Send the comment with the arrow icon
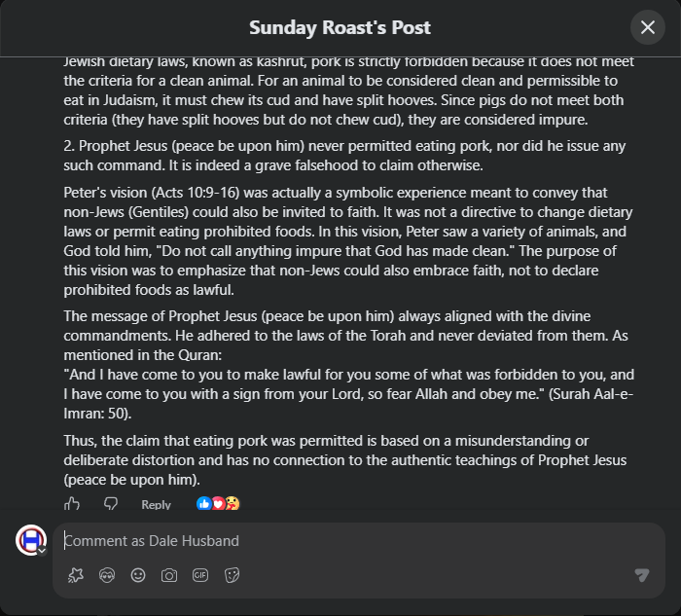 642,575
